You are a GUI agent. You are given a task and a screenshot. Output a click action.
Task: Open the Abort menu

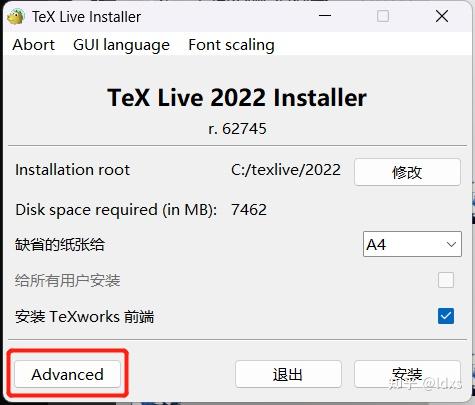[x=33, y=45]
